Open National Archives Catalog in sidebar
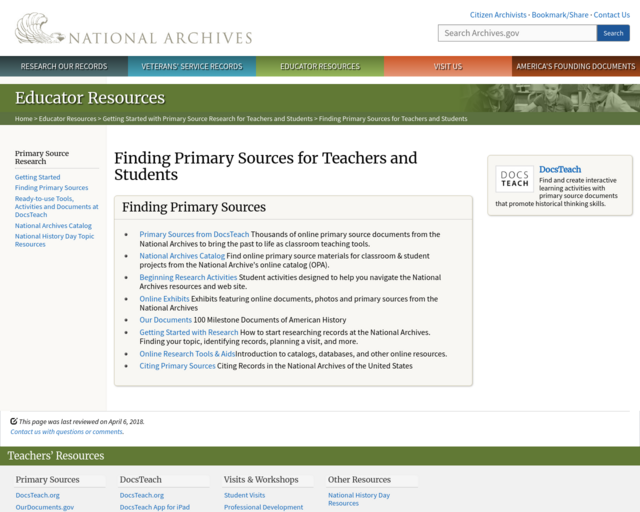 pos(53,226)
